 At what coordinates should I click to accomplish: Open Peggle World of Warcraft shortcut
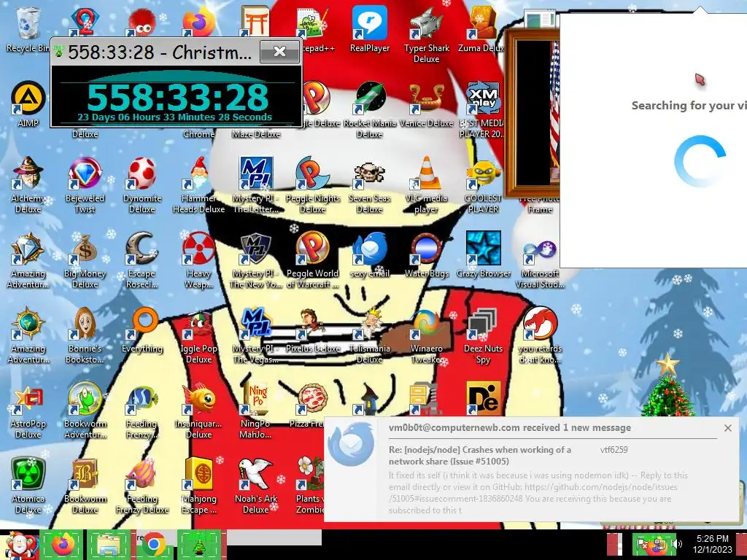coord(312,261)
